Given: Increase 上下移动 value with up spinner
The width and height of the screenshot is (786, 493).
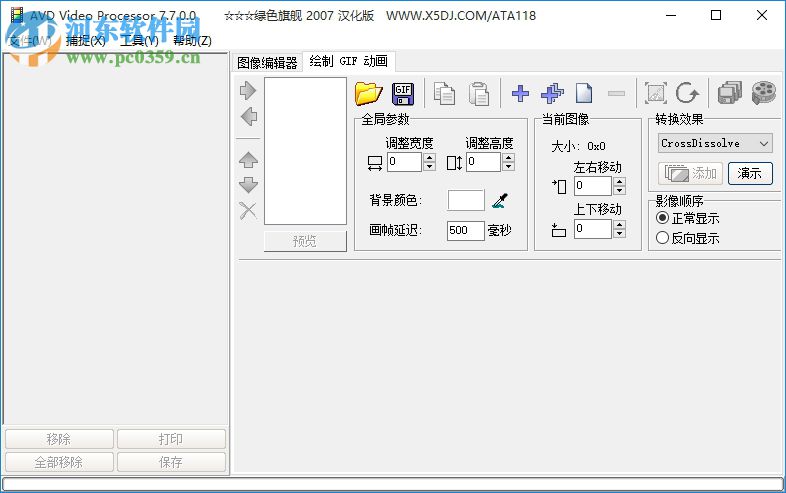Looking at the screenshot, I should [620, 225].
